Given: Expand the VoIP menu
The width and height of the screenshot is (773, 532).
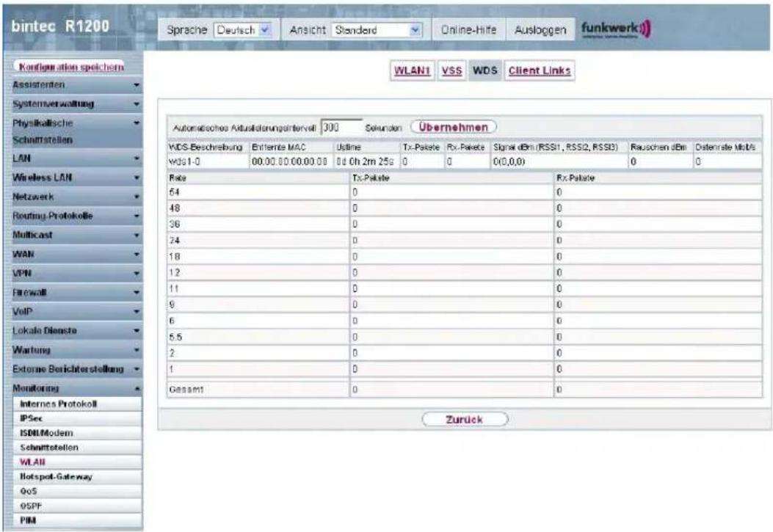Looking at the screenshot, I should 77,311.
